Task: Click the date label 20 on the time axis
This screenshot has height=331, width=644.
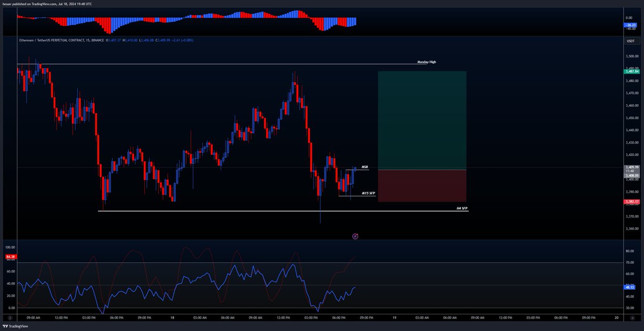Action: point(616,318)
